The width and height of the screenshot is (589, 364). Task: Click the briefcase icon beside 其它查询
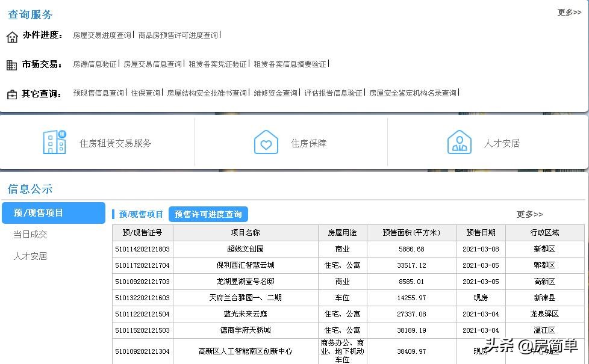(12, 93)
